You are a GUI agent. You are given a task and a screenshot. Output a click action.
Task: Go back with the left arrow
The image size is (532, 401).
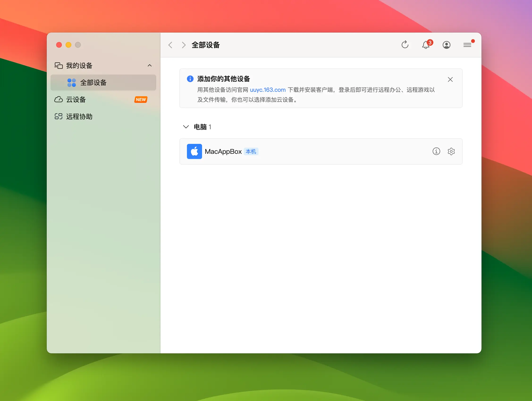[x=170, y=45]
